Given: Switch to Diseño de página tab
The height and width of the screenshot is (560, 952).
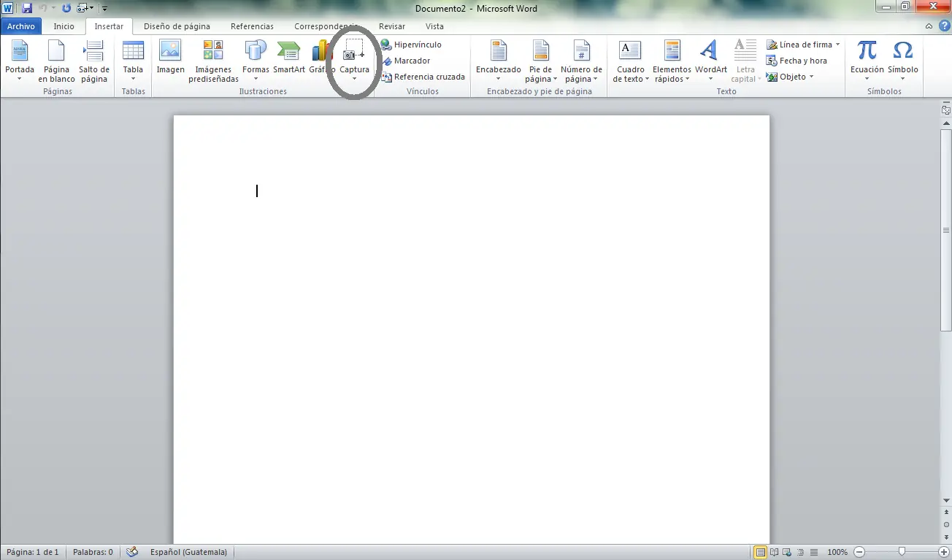Looking at the screenshot, I should (x=177, y=26).
